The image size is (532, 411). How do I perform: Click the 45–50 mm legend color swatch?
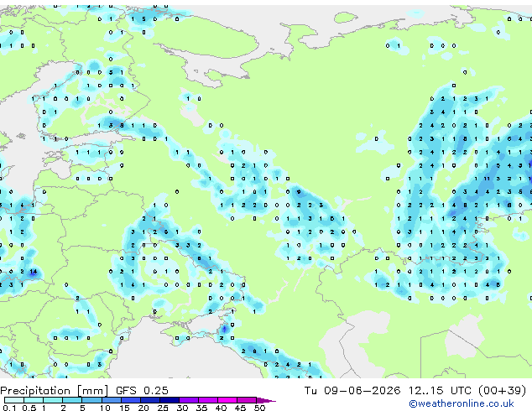pyautogui.click(x=247, y=400)
